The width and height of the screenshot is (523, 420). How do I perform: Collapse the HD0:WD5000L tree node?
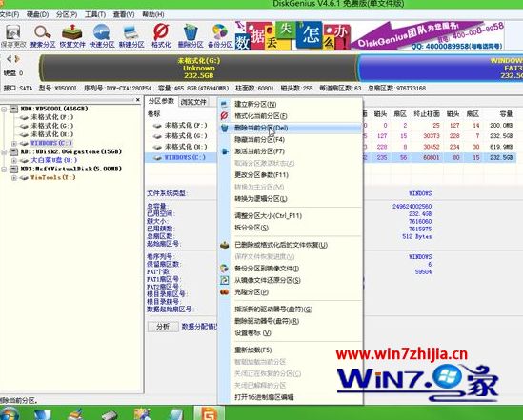click(x=4, y=109)
